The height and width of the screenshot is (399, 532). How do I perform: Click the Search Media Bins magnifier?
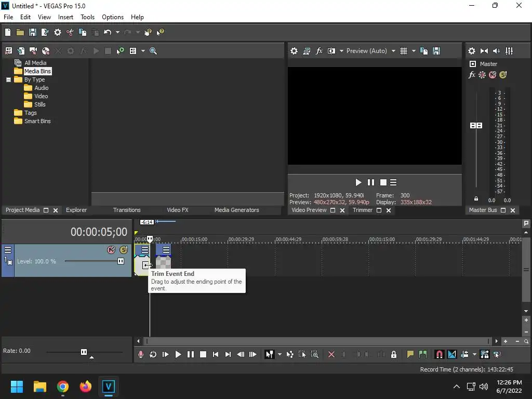pos(153,51)
